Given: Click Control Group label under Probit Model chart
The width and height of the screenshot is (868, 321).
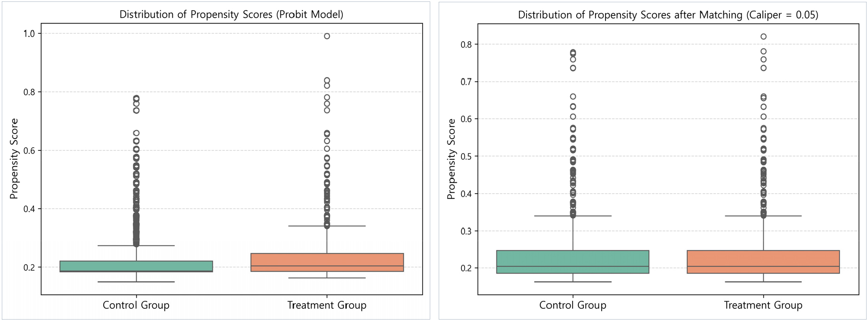Looking at the screenshot, I should pyautogui.click(x=136, y=305).
